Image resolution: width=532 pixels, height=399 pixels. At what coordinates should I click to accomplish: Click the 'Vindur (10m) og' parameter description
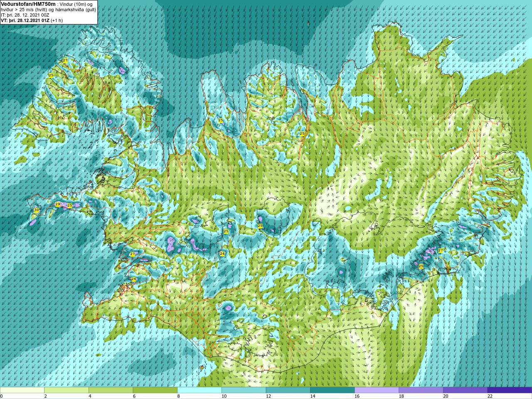tap(76, 4)
